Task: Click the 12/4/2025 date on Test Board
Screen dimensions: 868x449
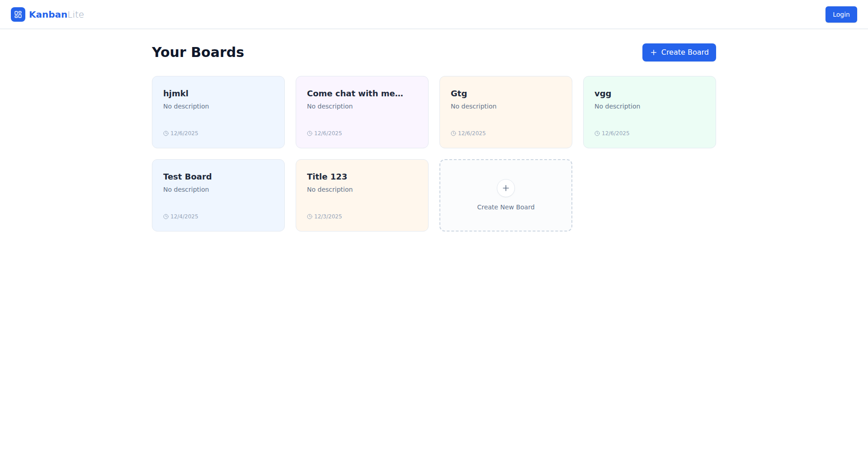Action: point(184,216)
